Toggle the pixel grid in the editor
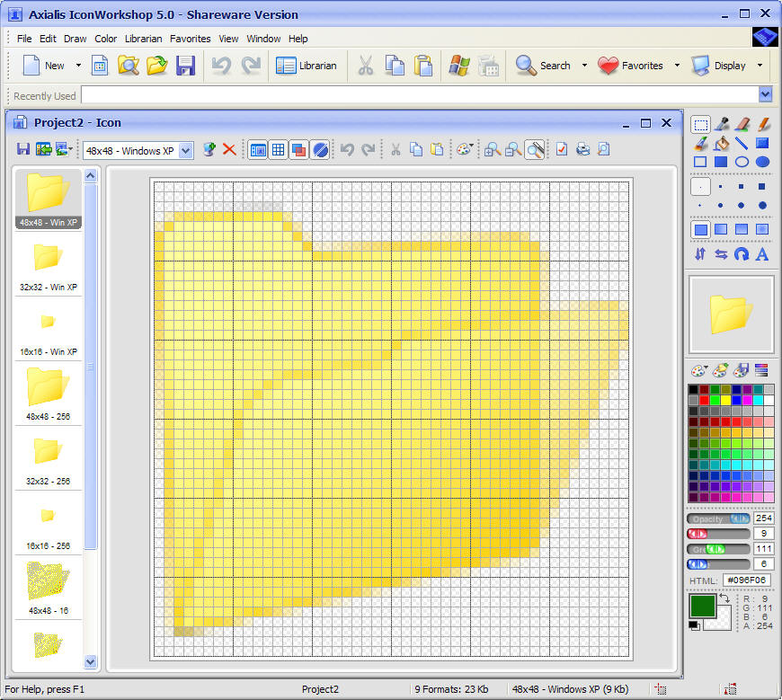 pyautogui.click(x=278, y=149)
